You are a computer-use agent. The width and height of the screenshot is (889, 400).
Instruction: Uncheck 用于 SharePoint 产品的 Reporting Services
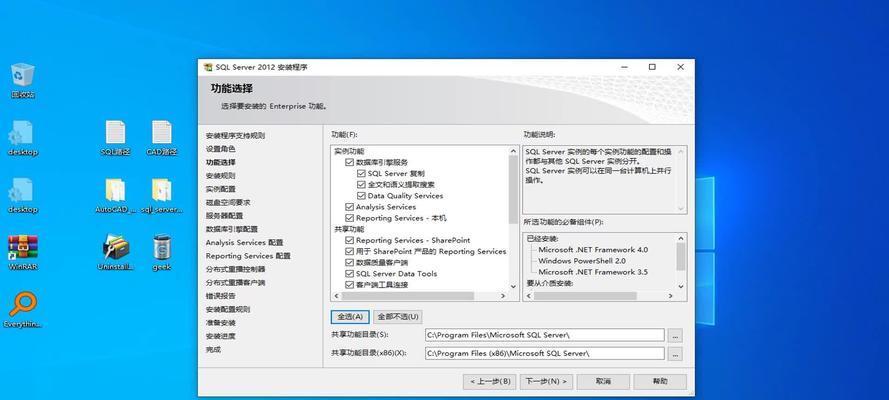tap(349, 252)
